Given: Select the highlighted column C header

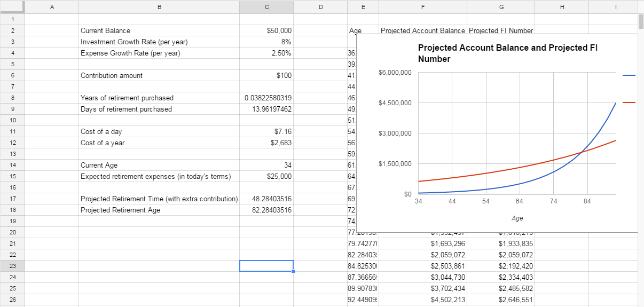Looking at the screenshot, I should [x=266, y=7].
